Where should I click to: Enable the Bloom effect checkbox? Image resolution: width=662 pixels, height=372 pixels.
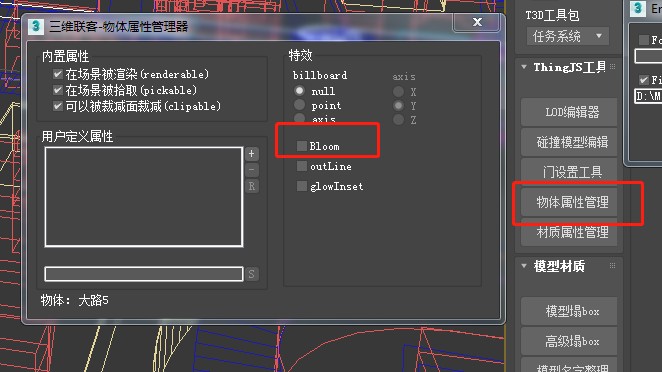click(x=301, y=146)
